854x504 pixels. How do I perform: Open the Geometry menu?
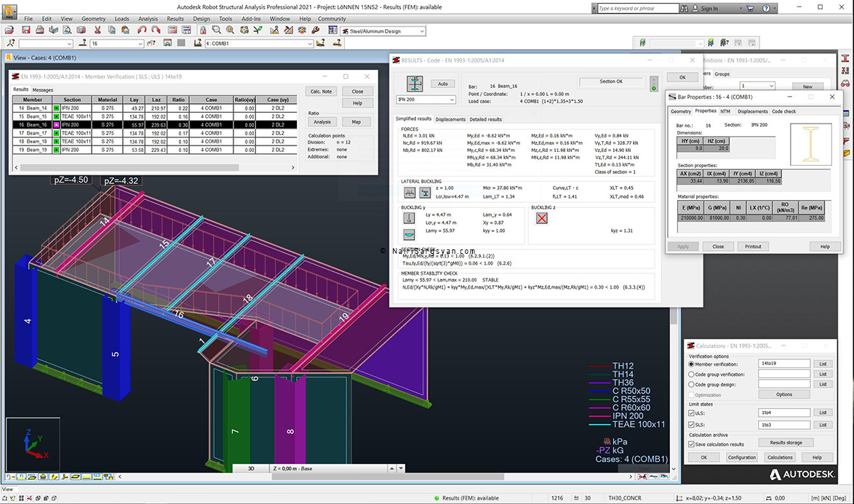pyautogui.click(x=93, y=18)
